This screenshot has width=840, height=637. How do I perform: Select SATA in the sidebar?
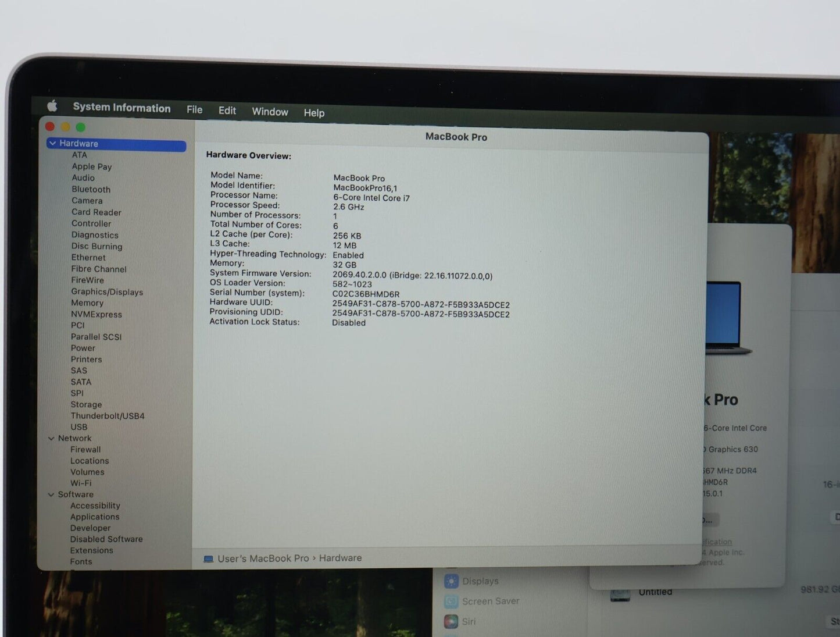(81, 382)
